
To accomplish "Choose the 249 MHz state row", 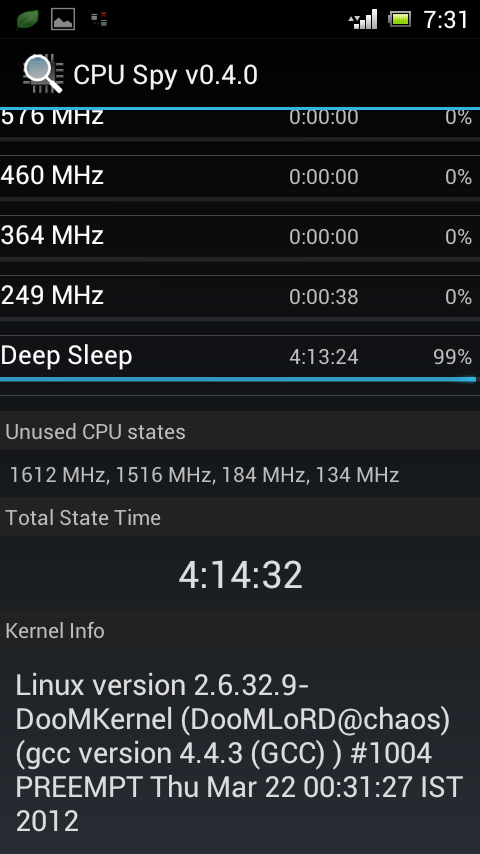I will [240, 296].
